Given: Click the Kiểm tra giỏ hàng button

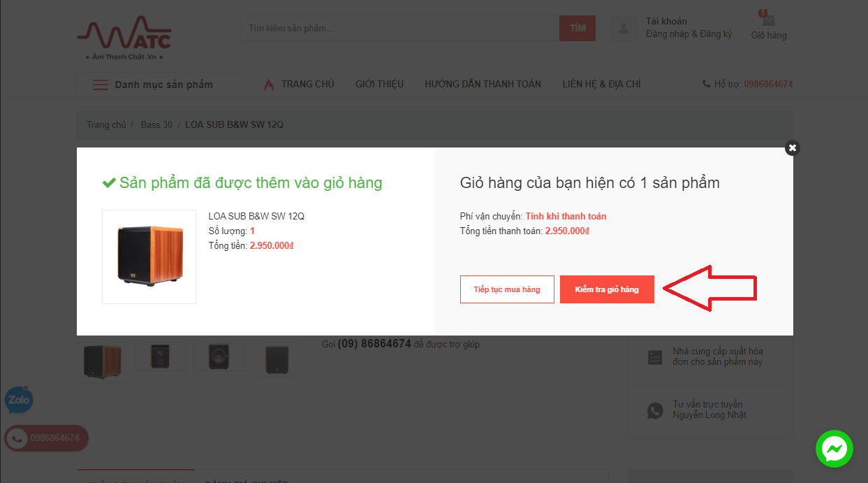Looking at the screenshot, I should (607, 289).
